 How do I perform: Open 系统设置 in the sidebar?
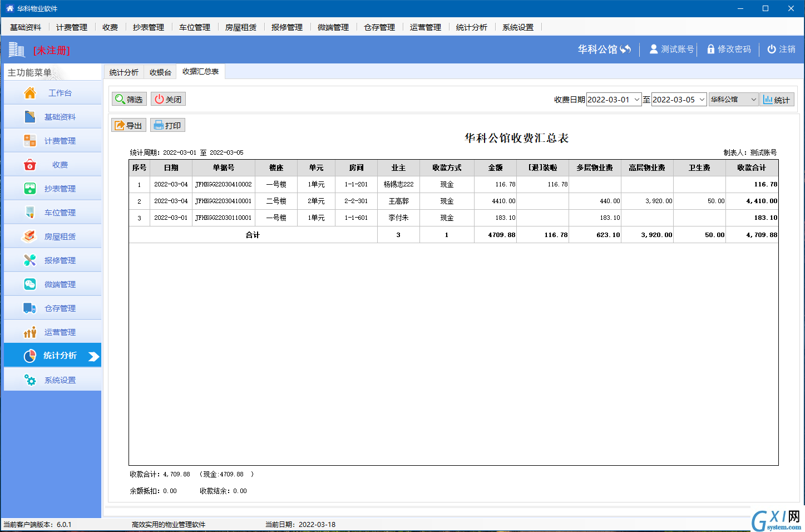52,380
